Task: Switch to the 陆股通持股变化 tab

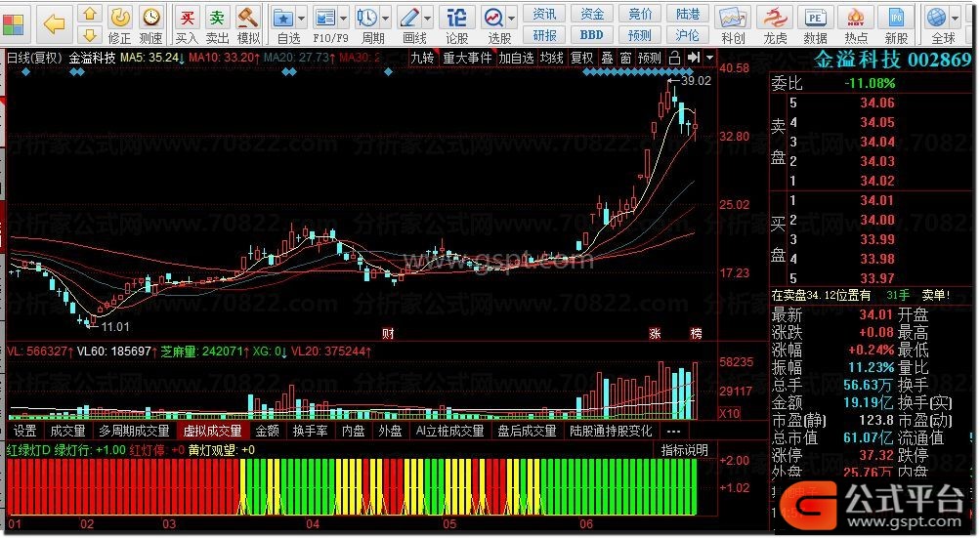Action: pos(611,432)
